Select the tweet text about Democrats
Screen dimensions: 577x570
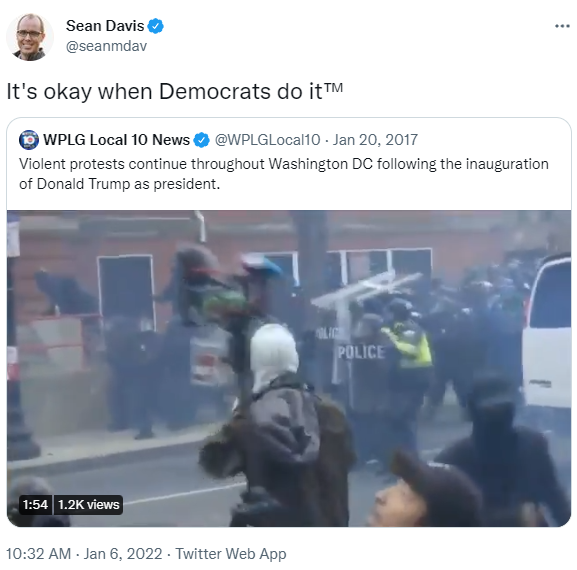pos(175,91)
